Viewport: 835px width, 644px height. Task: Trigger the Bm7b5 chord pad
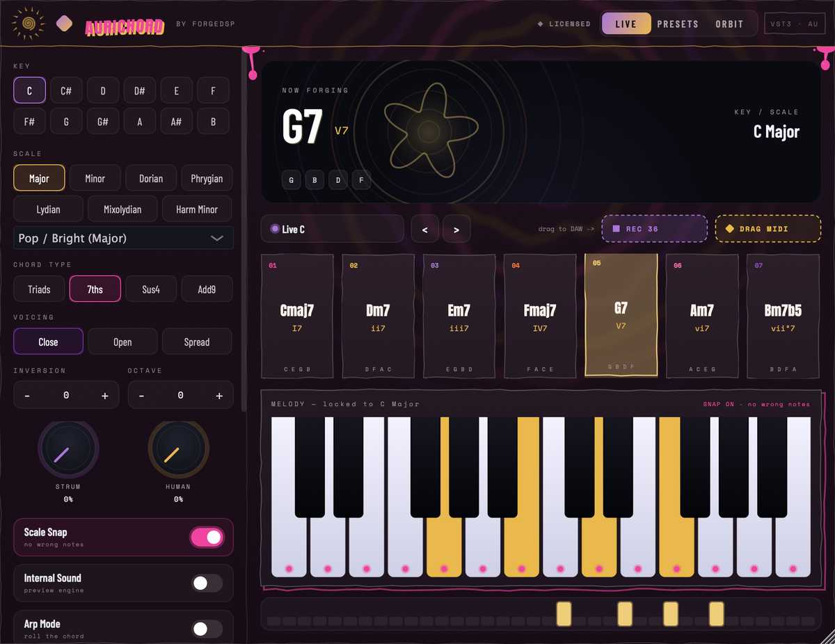[x=783, y=315]
